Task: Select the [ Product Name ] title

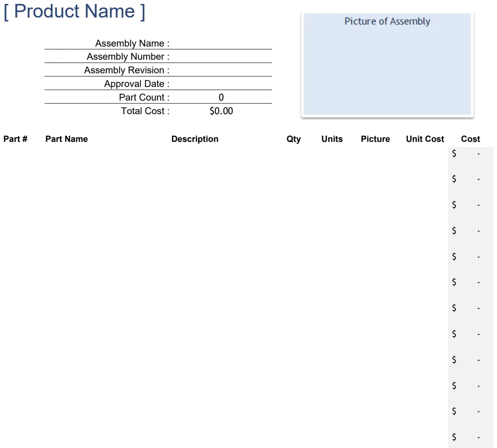Action: 74,11
